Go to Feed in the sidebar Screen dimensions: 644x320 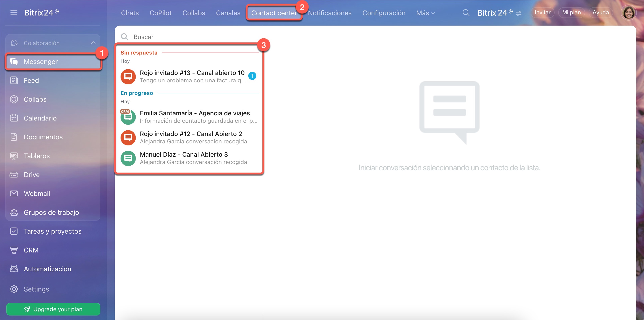tap(53, 80)
